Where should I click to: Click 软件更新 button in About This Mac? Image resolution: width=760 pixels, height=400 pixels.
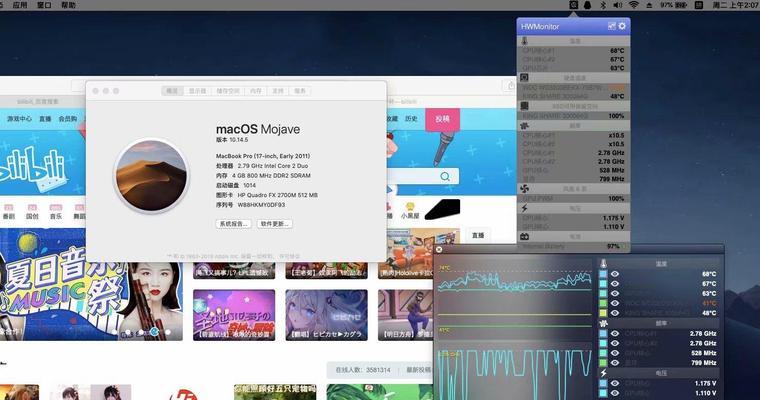coord(275,224)
